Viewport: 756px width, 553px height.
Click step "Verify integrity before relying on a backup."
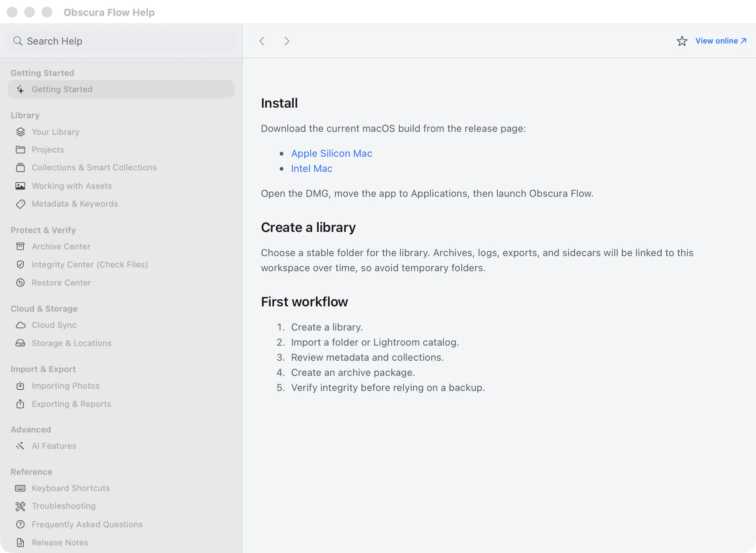(388, 388)
